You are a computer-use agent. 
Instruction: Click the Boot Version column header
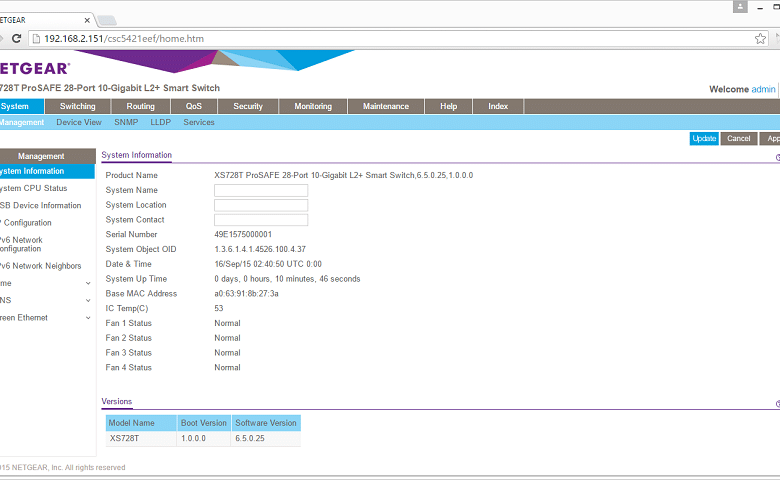tap(204, 423)
